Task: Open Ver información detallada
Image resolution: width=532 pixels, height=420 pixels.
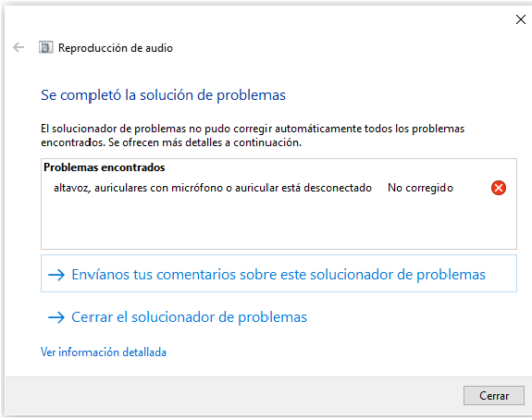Action: 104,352
